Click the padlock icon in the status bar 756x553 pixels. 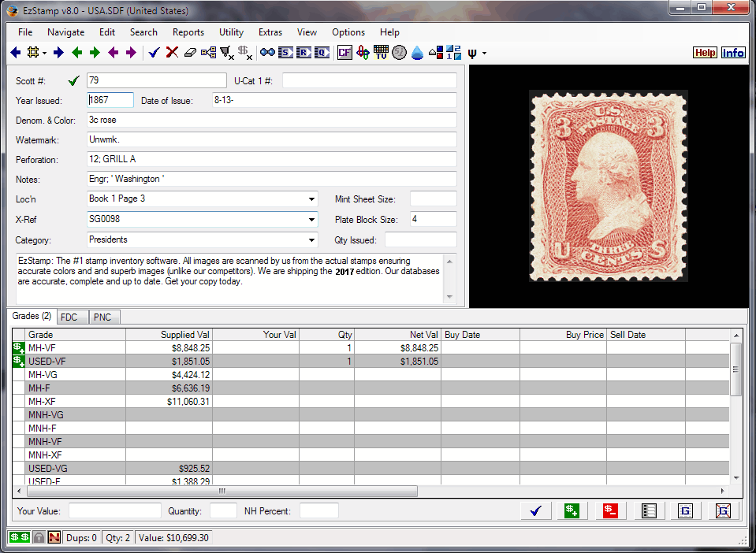(x=38, y=536)
